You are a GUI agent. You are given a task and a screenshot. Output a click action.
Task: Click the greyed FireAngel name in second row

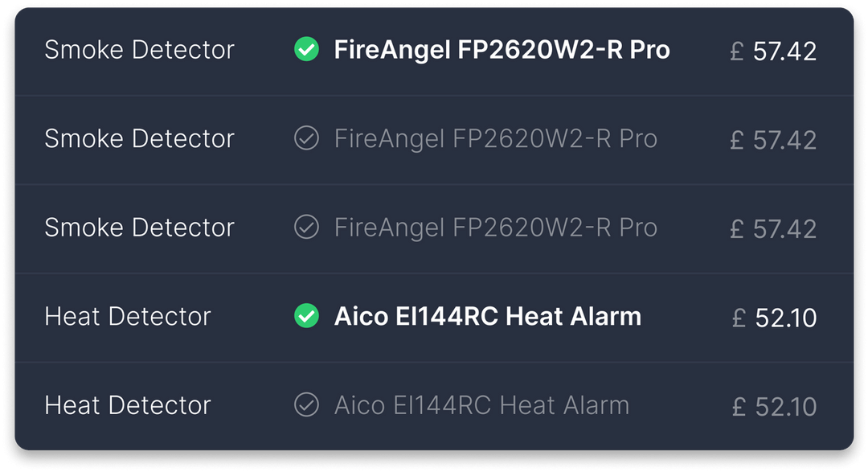[496, 138]
